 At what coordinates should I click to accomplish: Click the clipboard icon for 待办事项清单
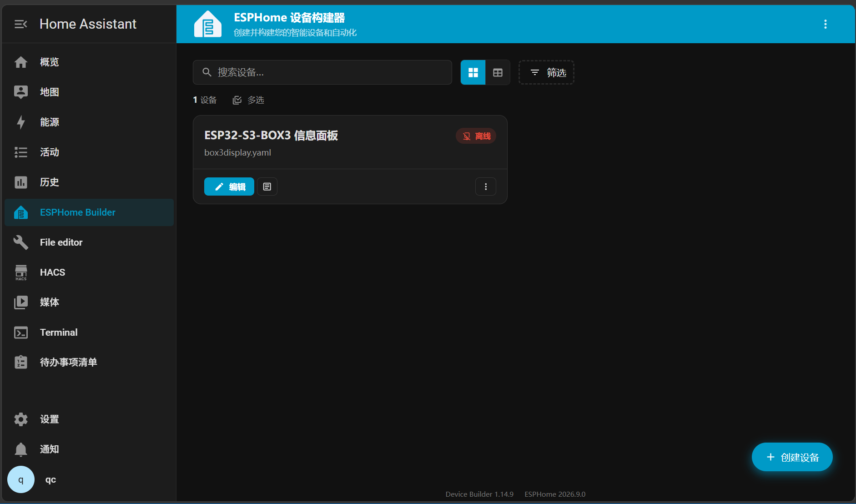[21, 363]
